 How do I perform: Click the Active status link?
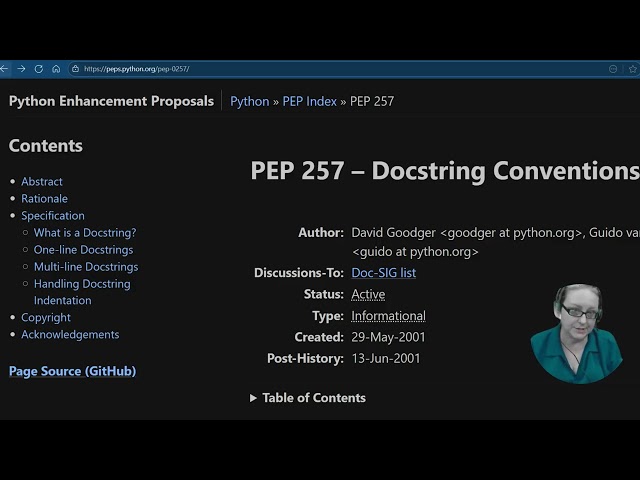[x=368, y=294]
